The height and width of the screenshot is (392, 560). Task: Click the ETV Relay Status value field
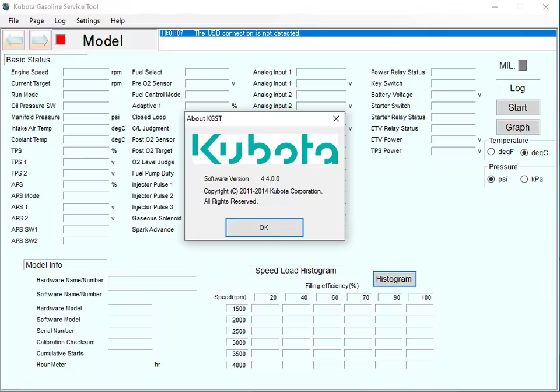tap(453, 128)
